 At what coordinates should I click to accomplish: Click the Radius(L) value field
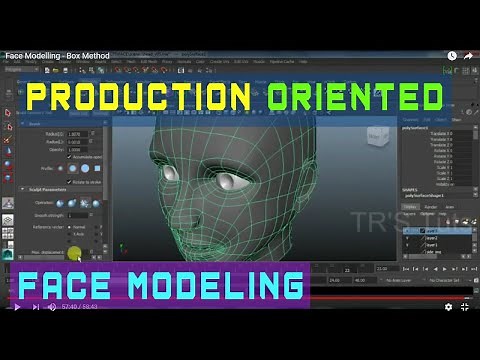pyautogui.click(x=77, y=142)
